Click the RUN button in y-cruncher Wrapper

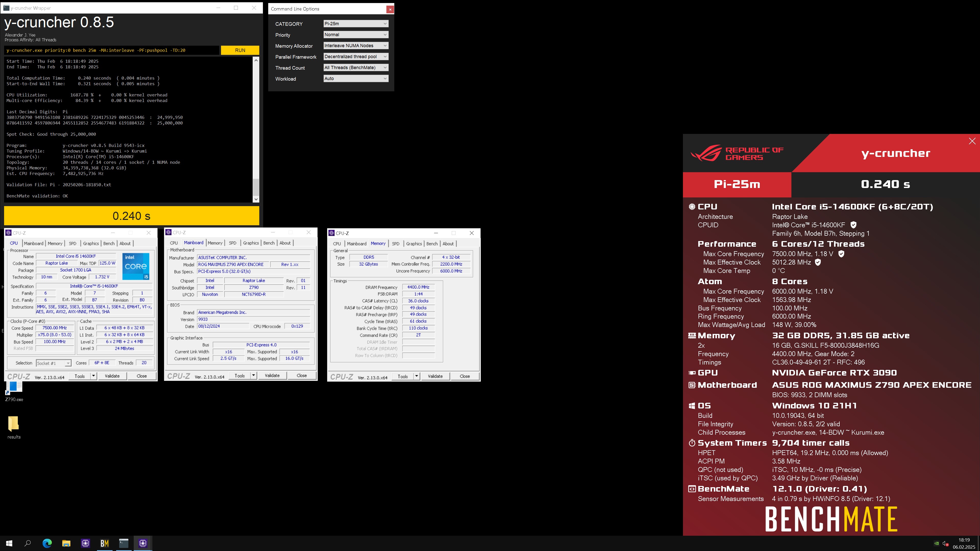240,50
